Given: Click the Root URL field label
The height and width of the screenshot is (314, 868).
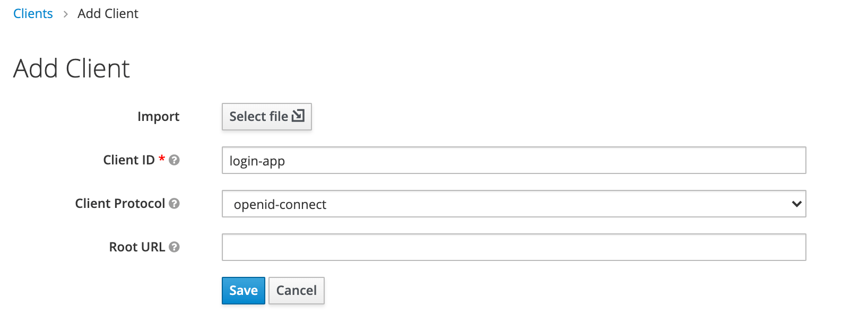Looking at the screenshot, I should 137,247.
